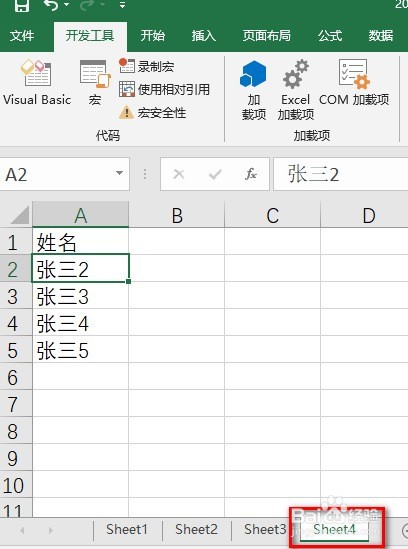Open Customize Quick Access Toolbar dropdown
The height and width of the screenshot is (549, 408).
click(122, 5)
